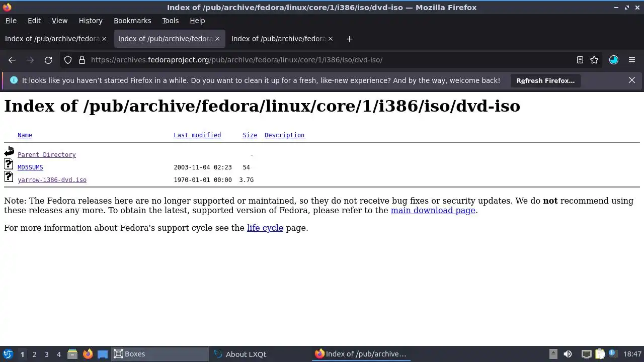Image resolution: width=644 pixels, height=362 pixels.
Task: Close the first browser tab
Action: (104, 39)
